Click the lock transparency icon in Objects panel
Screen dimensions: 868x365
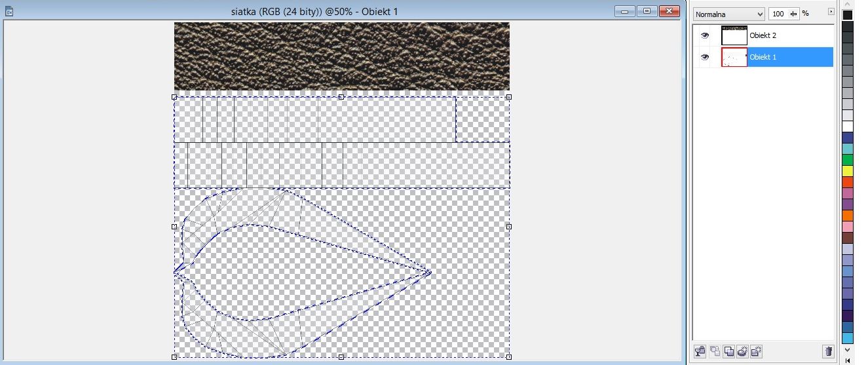click(700, 352)
